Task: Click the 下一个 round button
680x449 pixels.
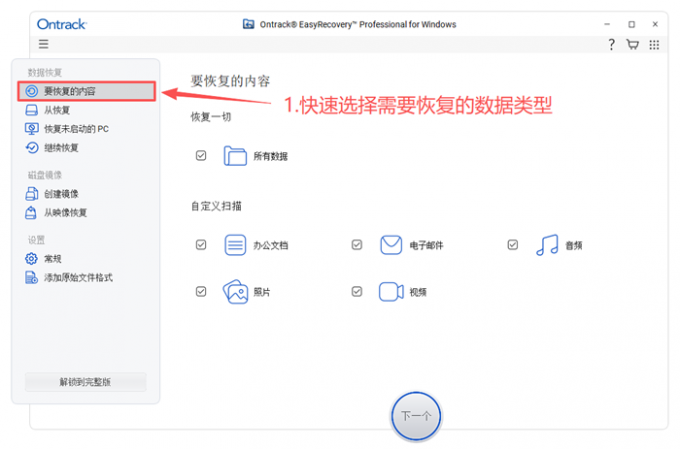Action: (416, 416)
